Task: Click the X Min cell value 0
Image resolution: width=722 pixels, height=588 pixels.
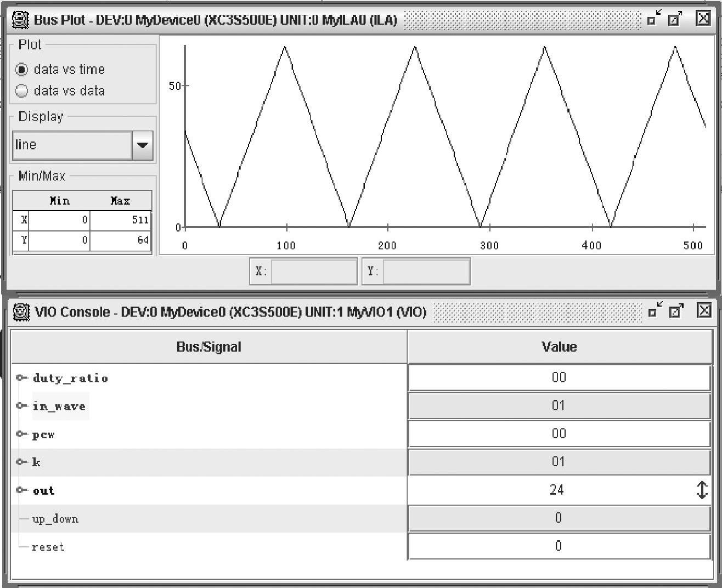Action: click(x=59, y=220)
